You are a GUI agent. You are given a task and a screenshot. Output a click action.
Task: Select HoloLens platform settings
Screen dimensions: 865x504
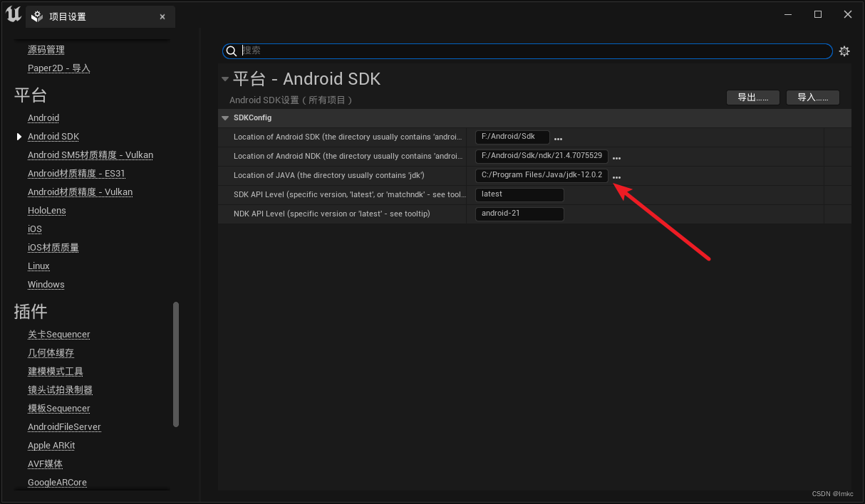point(47,211)
